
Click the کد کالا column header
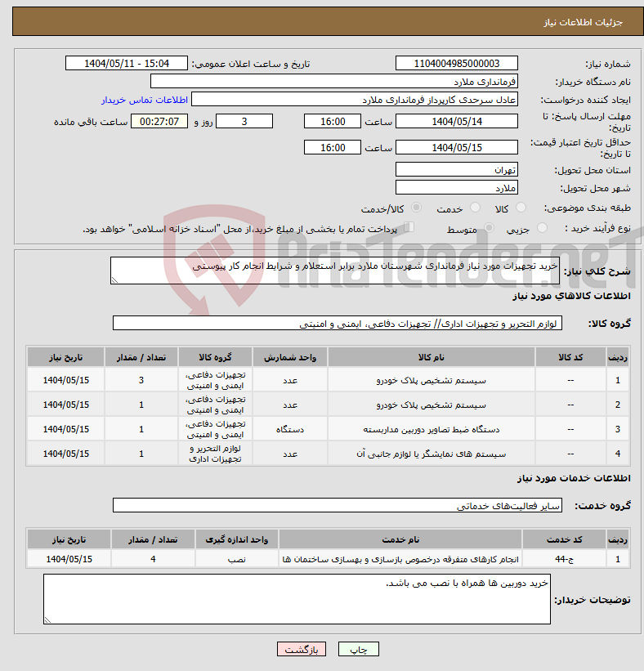570,357
